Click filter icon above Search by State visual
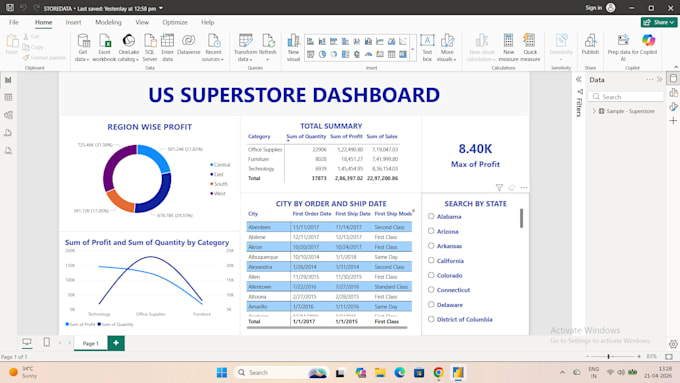The width and height of the screenshot is (680, 383). [499, 187]
